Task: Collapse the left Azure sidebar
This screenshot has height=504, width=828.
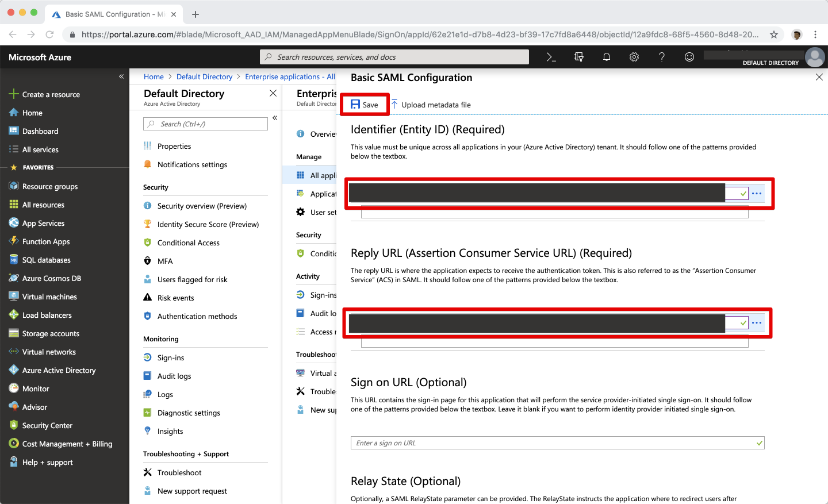Action: tap(121, 76)
